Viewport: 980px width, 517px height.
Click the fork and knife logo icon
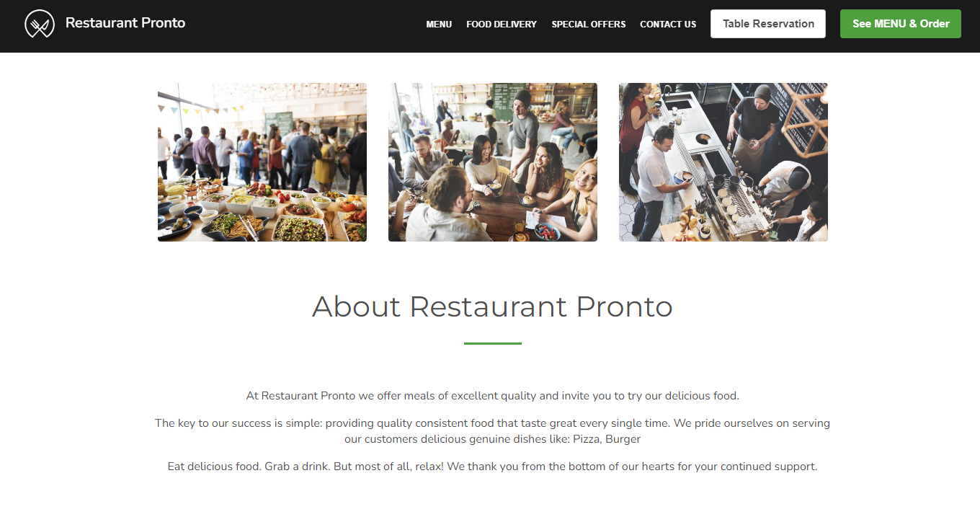(x=40, y=24)
